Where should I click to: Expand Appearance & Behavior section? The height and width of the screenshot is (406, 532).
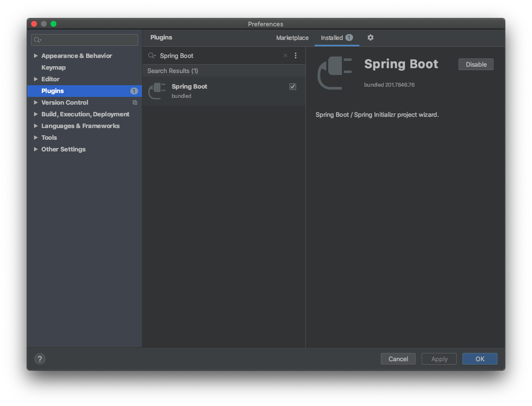[x=35, y=55]
